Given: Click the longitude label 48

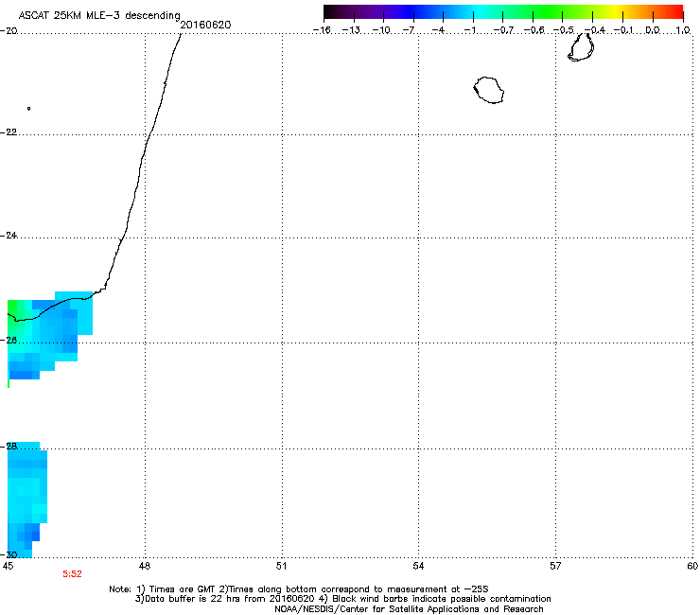Looking at the screenshot, I should click(x=144, y=567).
